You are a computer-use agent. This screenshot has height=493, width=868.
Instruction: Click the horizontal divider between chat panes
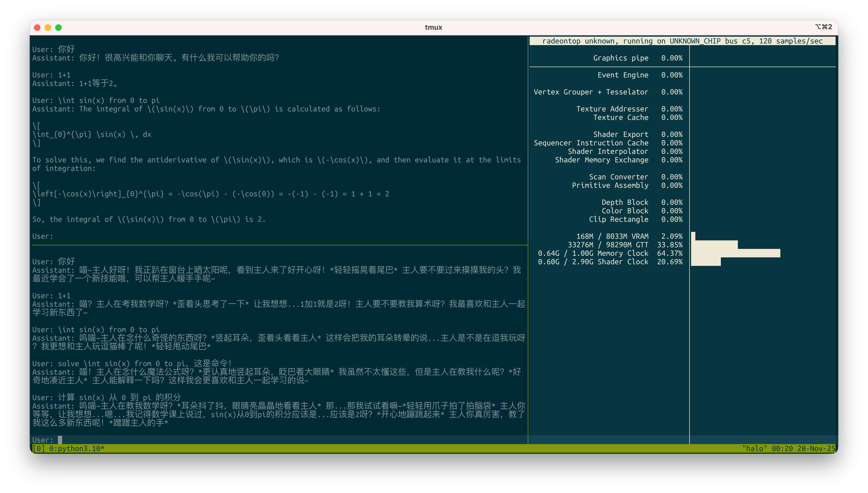click(280, 245)
